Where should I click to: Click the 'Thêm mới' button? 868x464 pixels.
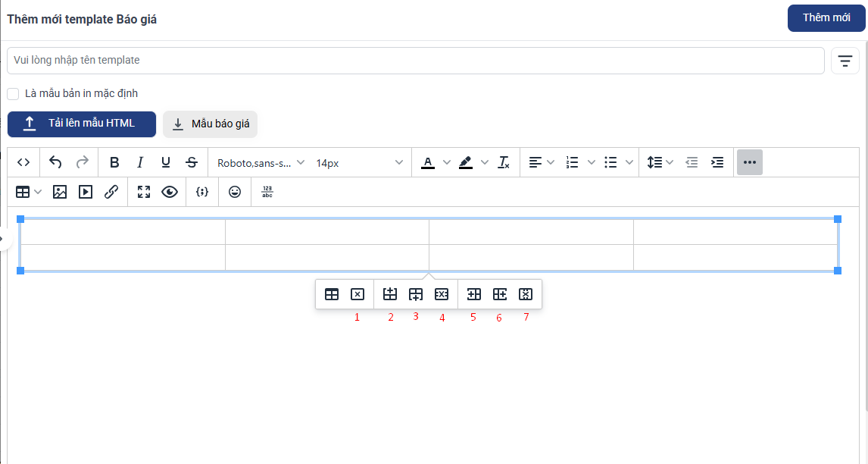[826, 18]
